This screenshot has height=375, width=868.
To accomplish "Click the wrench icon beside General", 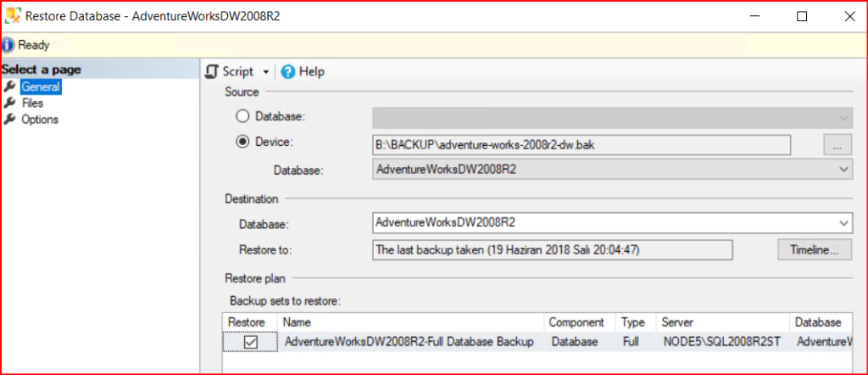I will click(x=8, y=87).
